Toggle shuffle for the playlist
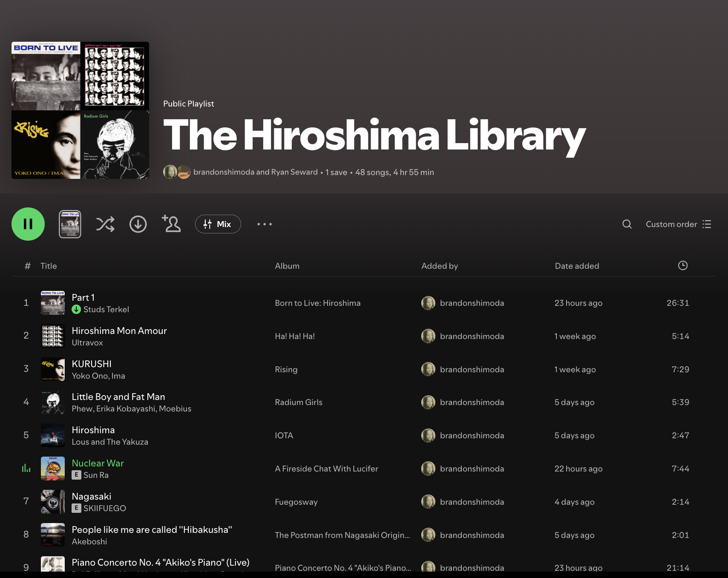Screen dimensions: 728x578 105,224
